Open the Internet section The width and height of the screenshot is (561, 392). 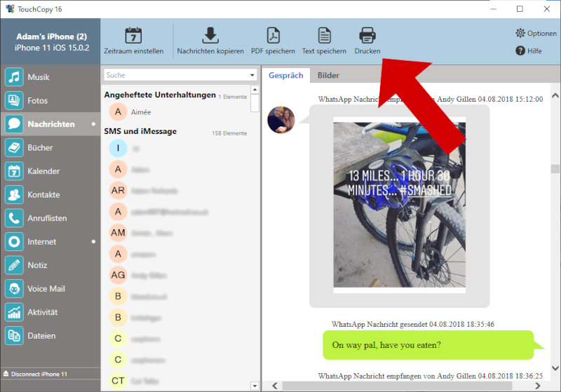(50, 242)
